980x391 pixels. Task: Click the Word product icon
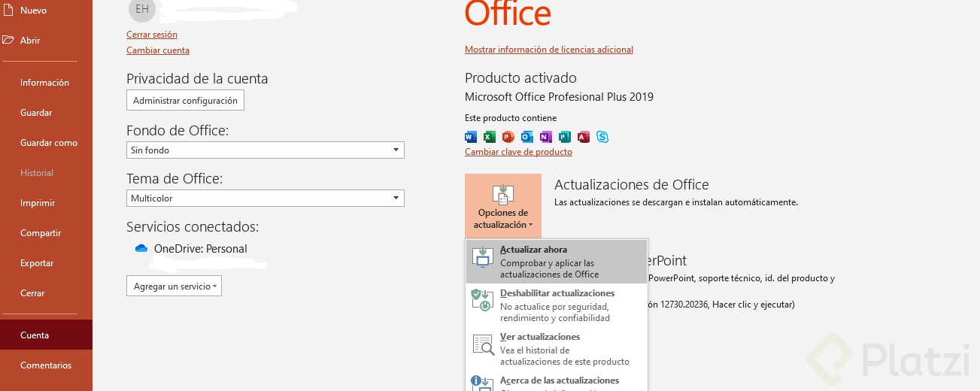coord(471,137)
